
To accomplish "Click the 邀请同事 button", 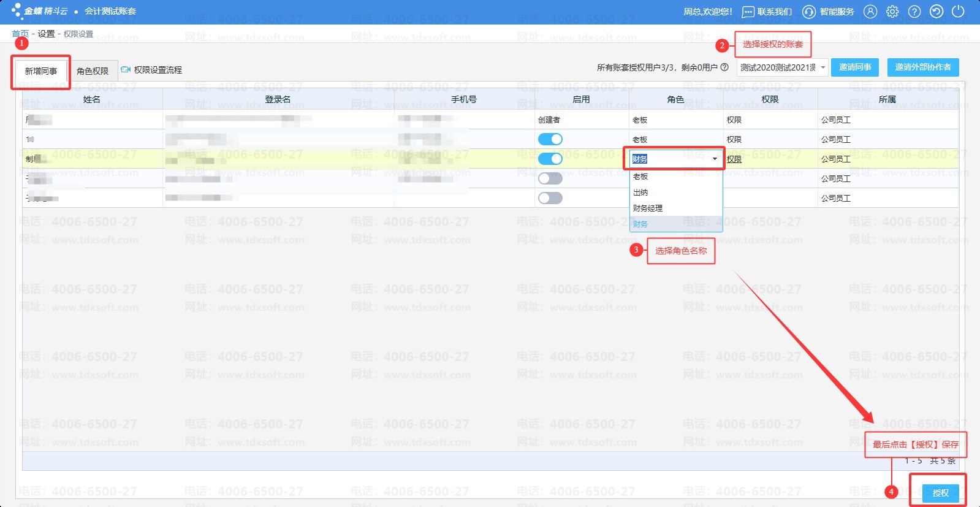I will click(x=855, y=67).
